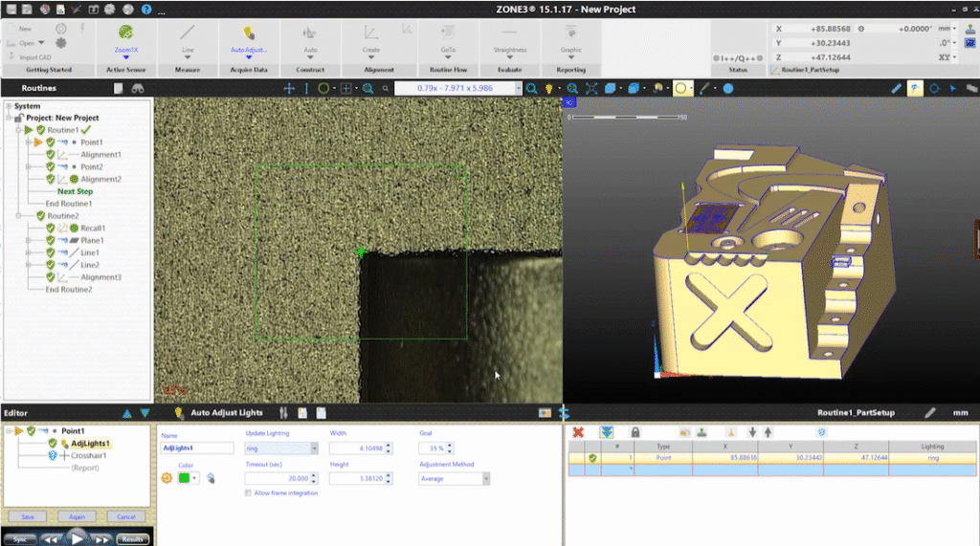
Task: Click the Zoom1X active sensor icon
Action: tap(125, 33)
